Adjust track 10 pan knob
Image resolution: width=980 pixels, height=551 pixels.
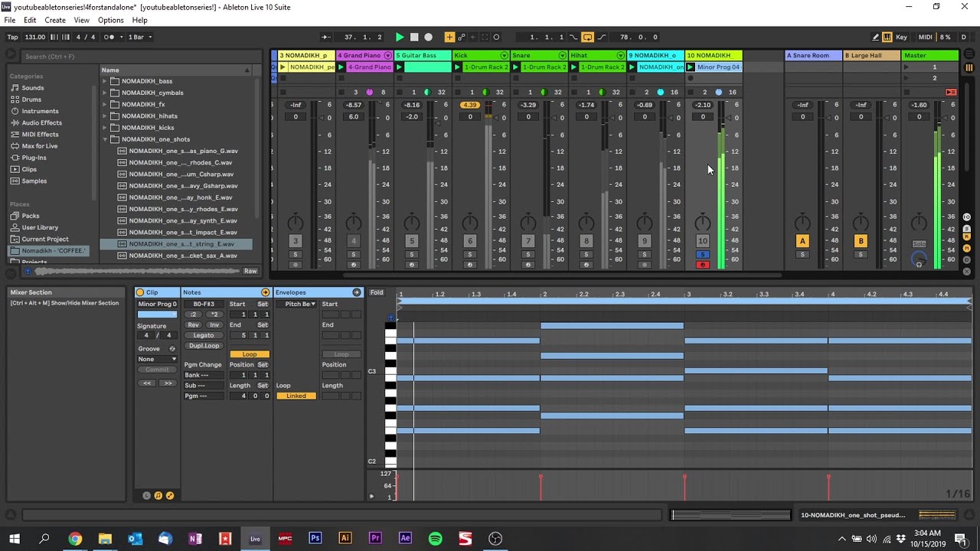pyautogui.click(x=703, y=223)
